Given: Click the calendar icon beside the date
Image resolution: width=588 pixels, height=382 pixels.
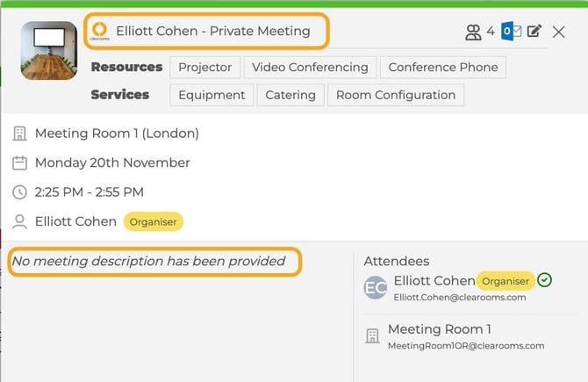Looking at the screenshot, I should 20,162.
